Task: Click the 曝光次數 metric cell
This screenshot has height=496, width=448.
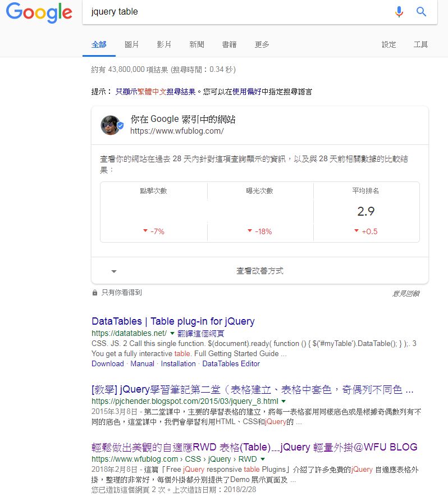Action: (260, 212)
